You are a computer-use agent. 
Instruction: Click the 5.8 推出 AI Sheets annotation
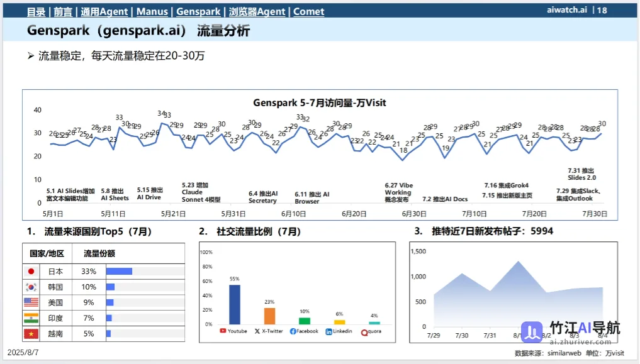[x=115, y=194]
